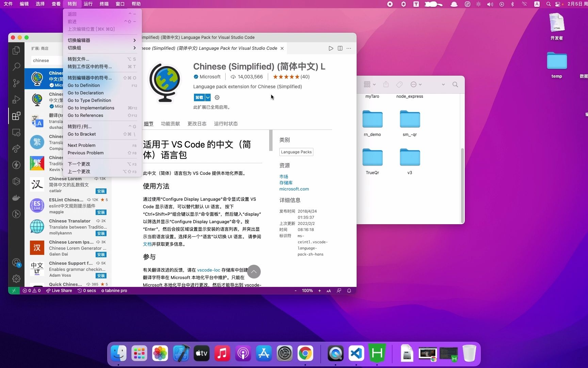Click zoom in plus in status bar
The image size is (588, 368).
point(320,291)
